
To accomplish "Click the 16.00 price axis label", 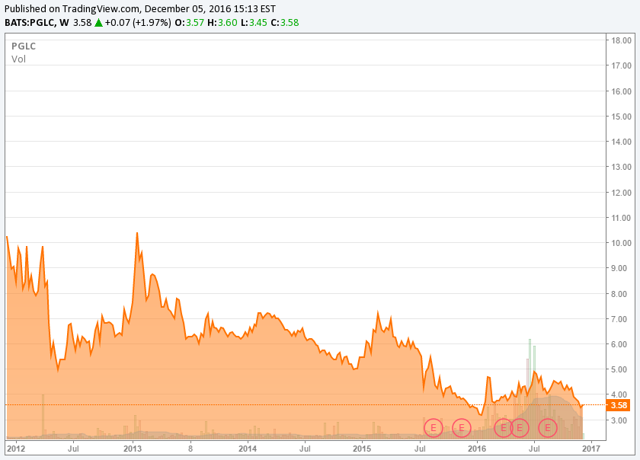I will 621,91.
